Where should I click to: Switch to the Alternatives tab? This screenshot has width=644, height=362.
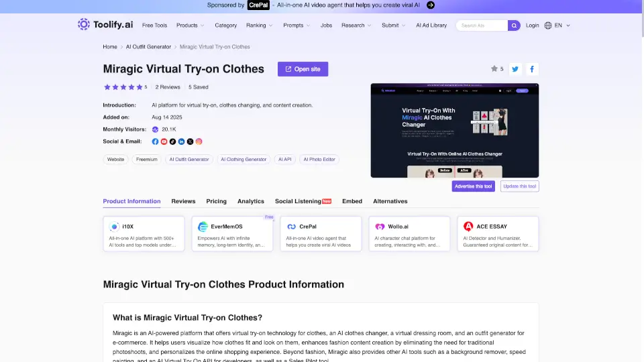(x=390, y=201)
